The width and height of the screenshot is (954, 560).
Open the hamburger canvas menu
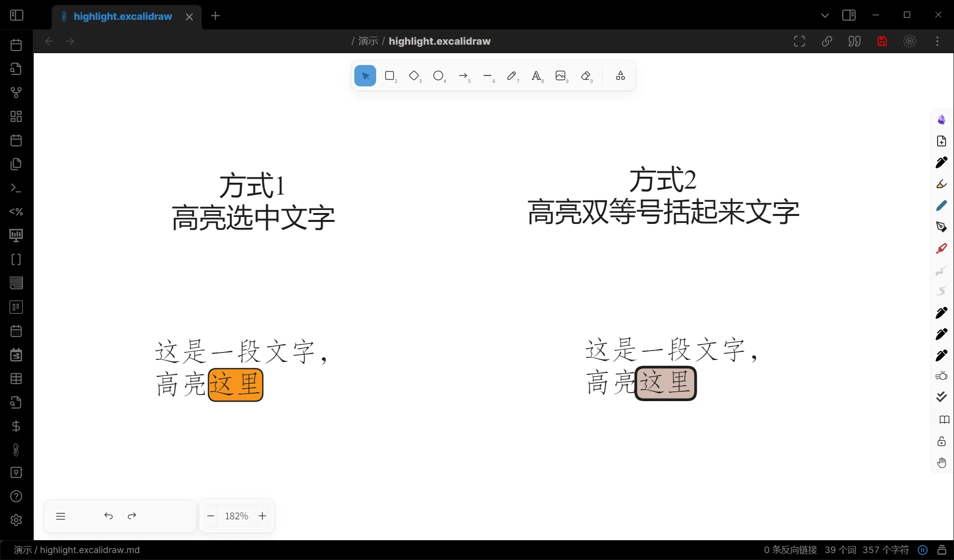click(x=61, y=516)
